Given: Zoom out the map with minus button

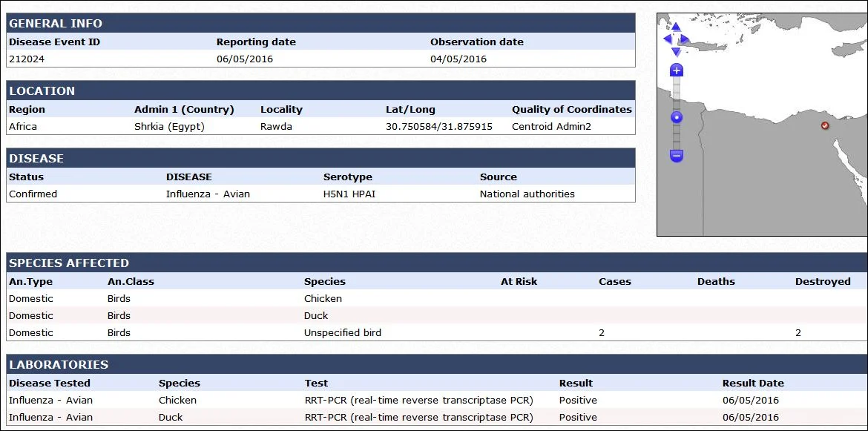Looking at the screenshot, I should (x=677, y=156).
